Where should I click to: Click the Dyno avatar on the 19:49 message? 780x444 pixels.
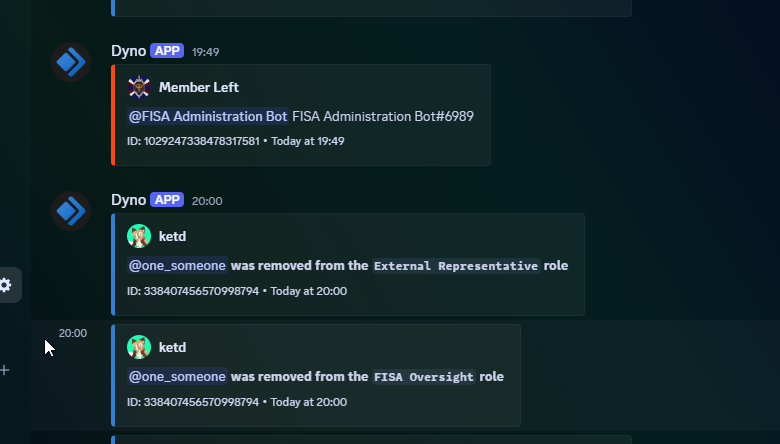[x=71, y=62]
